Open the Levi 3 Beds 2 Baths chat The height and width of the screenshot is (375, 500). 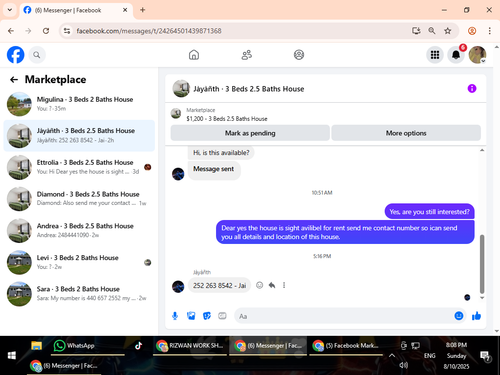pos(79,262)
